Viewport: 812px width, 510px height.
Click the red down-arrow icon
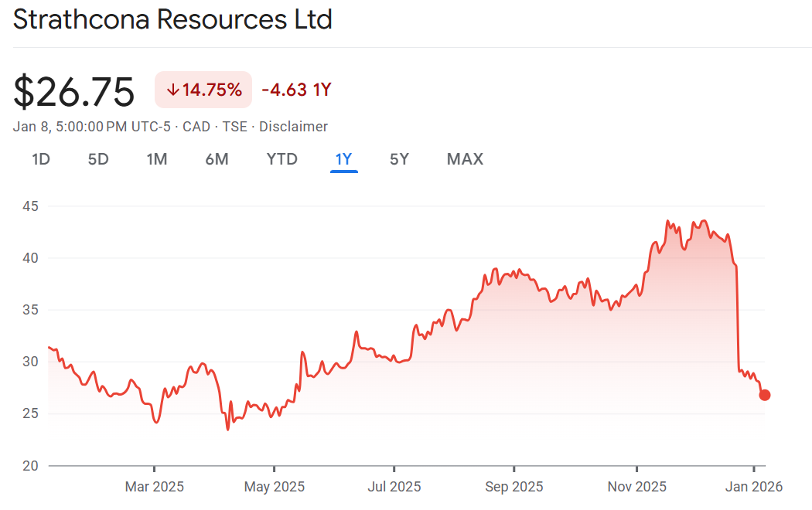tap(172, 90)
